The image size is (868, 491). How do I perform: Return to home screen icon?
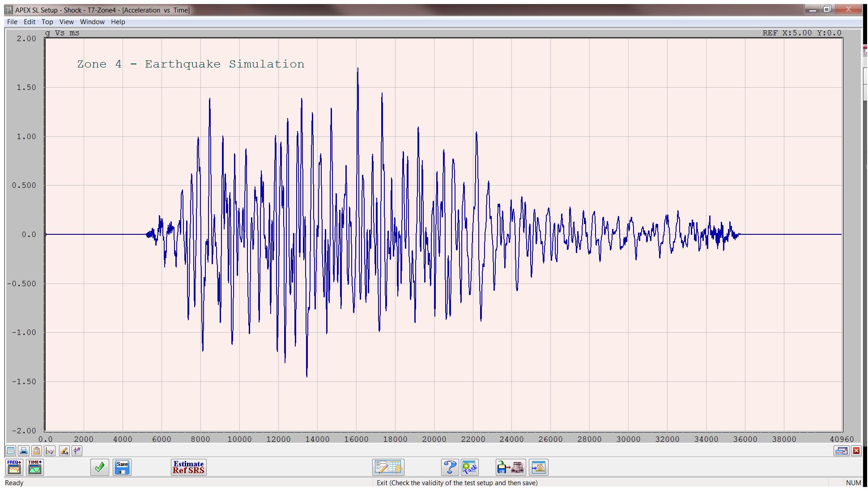539,467
